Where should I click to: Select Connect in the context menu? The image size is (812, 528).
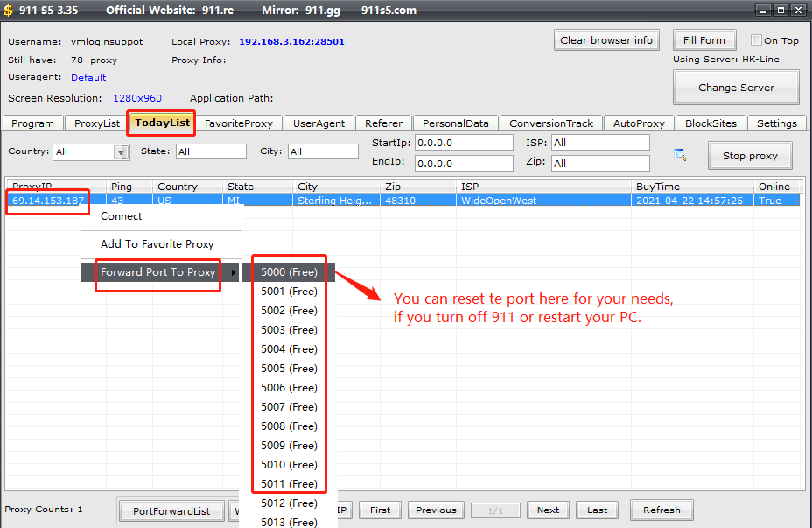[122, 216]
